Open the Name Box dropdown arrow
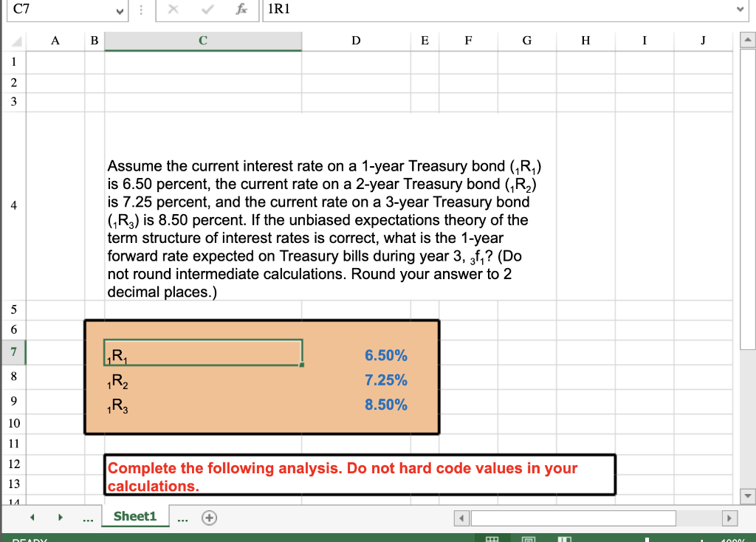This screenshot has height=542, width=756. (x=120, y=11)
